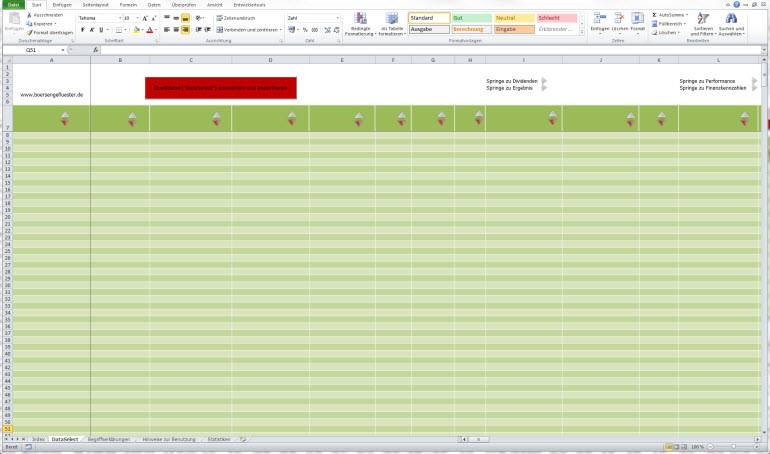Screen dimensions: 770x454
Task: Click Verbinden und zentrieren merge button
Action: [248, 30]
